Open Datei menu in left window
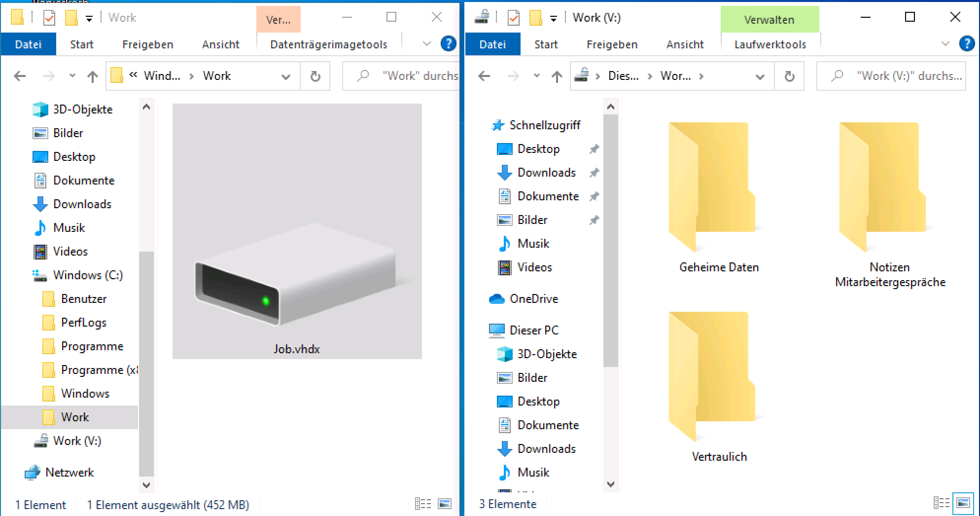 point(29,44)
